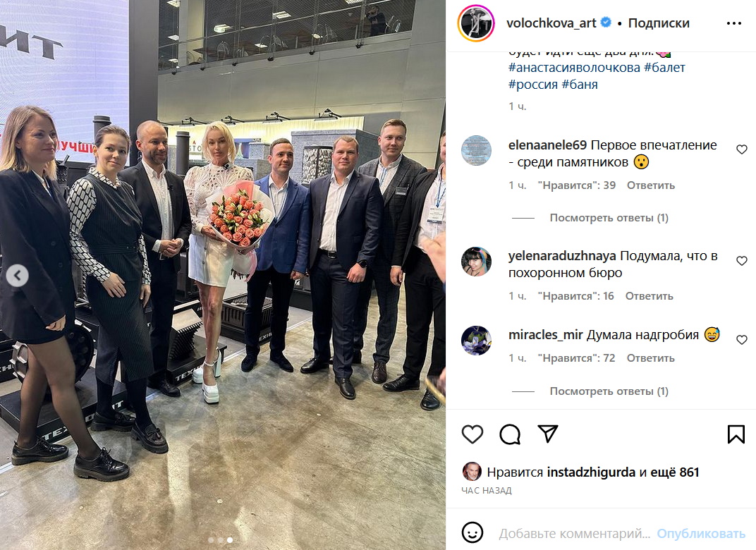This screenshot has height=550, width=756.
Task: Like the post with heart icon
Action: [x=472, y=434]
